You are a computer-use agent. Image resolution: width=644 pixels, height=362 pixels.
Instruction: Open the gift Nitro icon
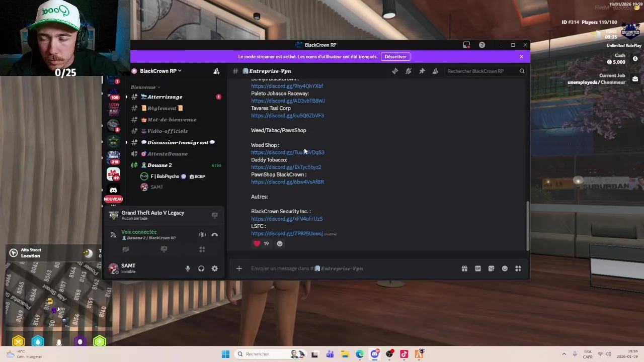tap(464, 268)
